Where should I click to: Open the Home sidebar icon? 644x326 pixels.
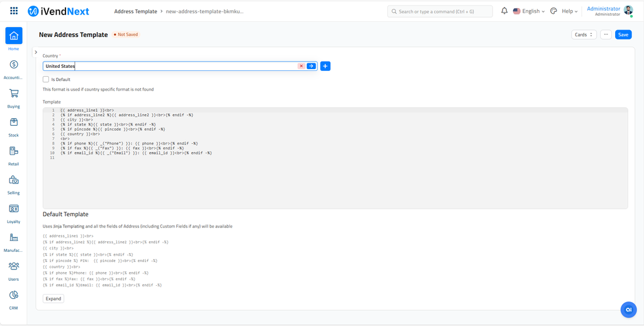[14, 36]
